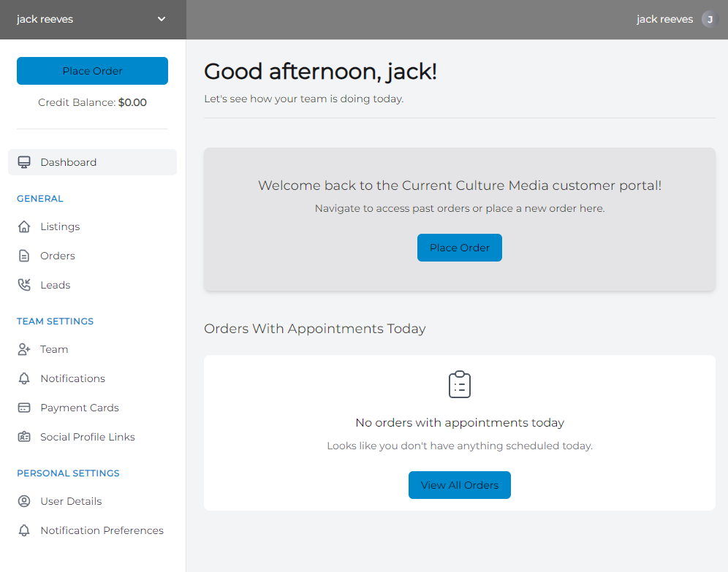Click 'Orders With Appointments Today' heading

coord(315,329)
